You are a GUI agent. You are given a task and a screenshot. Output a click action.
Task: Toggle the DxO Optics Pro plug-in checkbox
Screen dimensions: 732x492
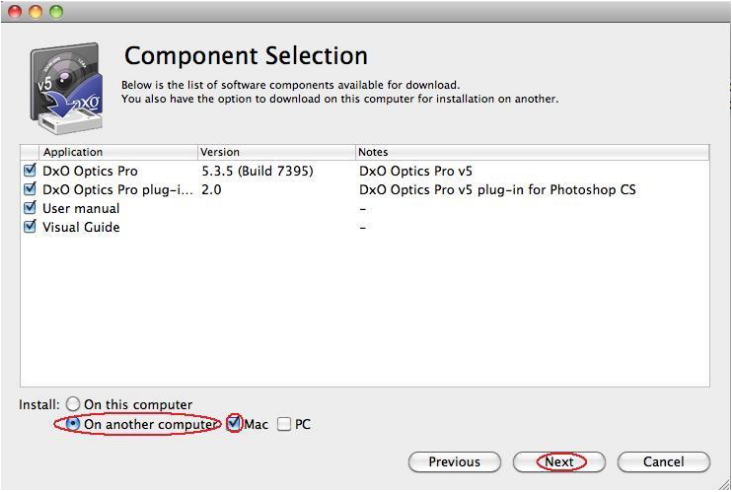[x=29, y=189]
